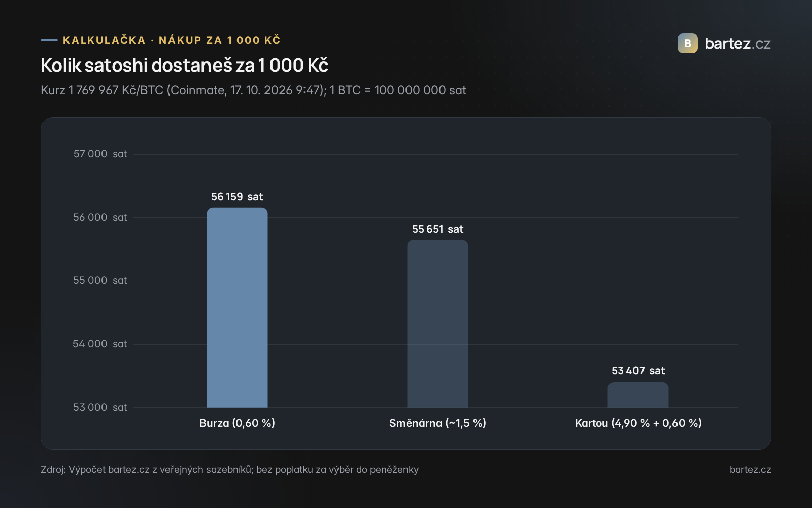Screen dimensions: 812x508
Task: Click the Burza (0,60 %) axis label
Action: point(237,423)
